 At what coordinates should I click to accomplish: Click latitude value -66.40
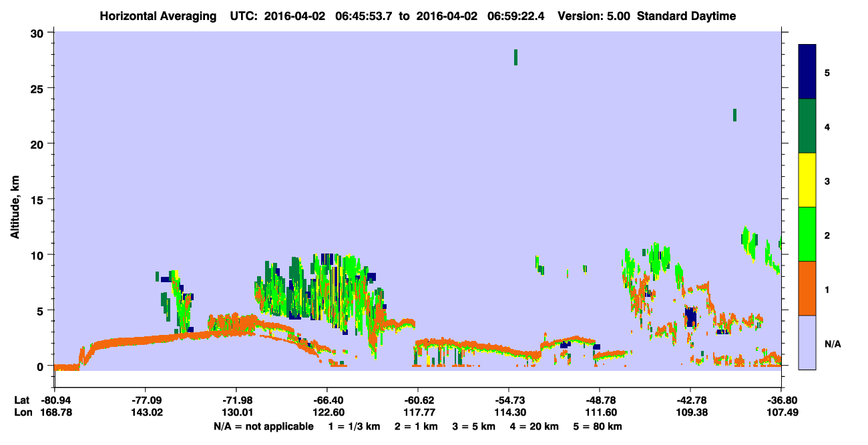point(327,400)
